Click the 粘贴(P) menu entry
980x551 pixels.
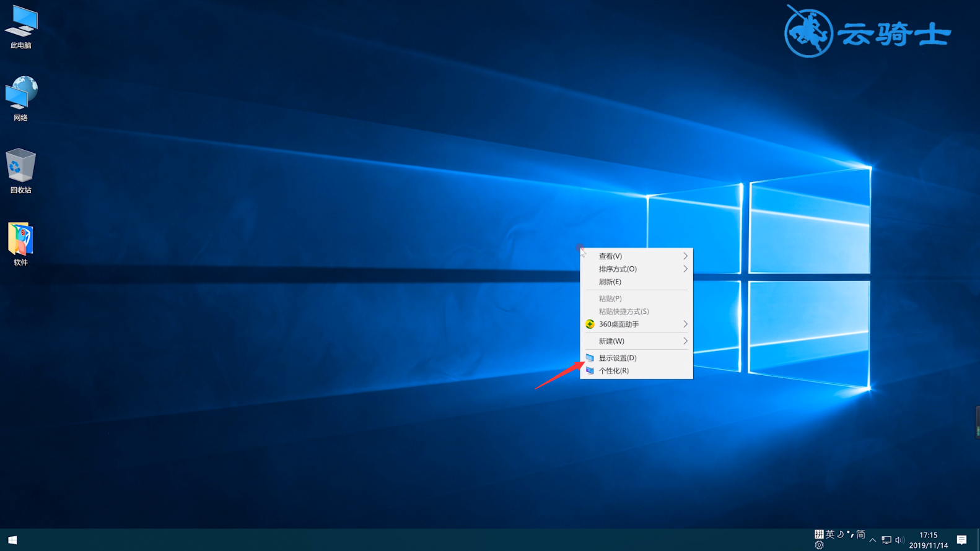(636, 298)
